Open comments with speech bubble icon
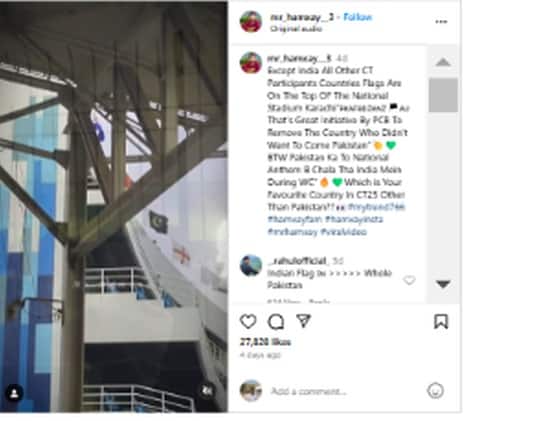Viewport: 538px width, 421px height. 276,321
